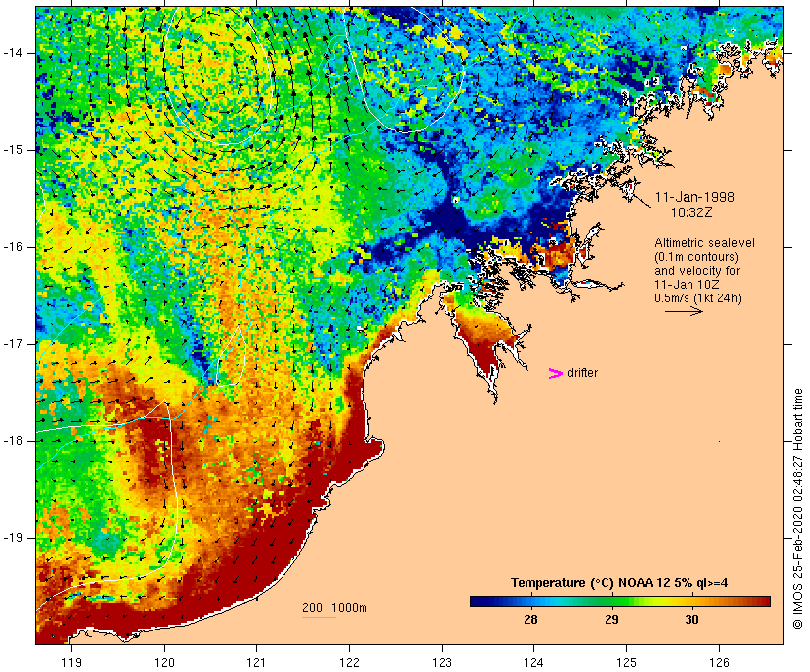Click the longitude axis label '123'
Image resolution: width=810 pixels, height=672 pixels.
(x=442, y=663)
